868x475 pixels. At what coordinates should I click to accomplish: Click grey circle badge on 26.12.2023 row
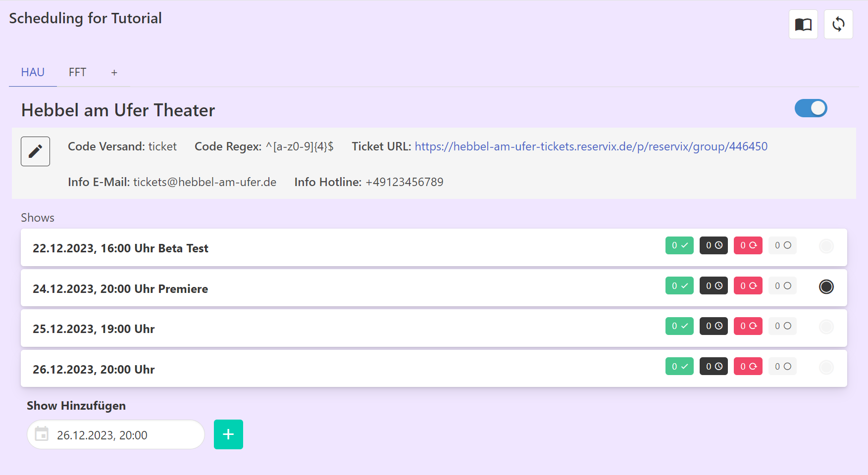point(782,367)
